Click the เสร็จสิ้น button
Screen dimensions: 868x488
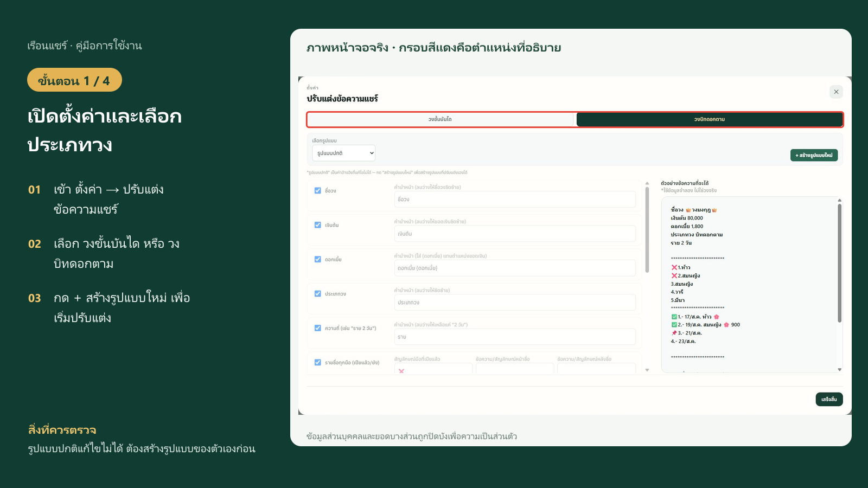829,399
